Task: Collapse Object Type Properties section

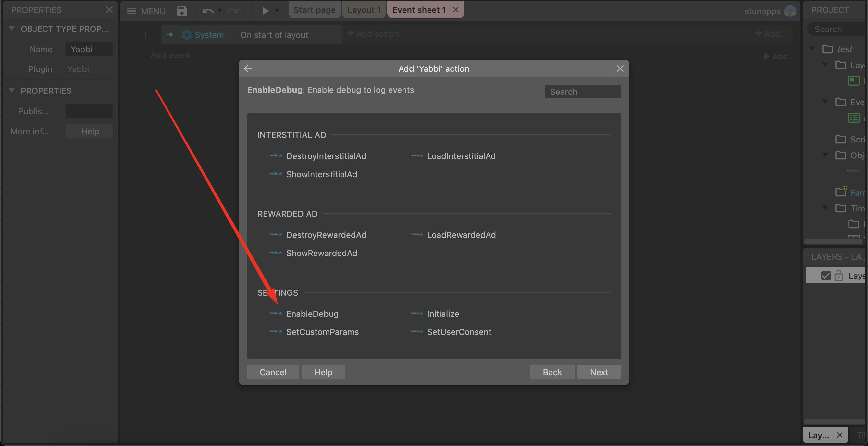Action: click(x=12, y=29)
